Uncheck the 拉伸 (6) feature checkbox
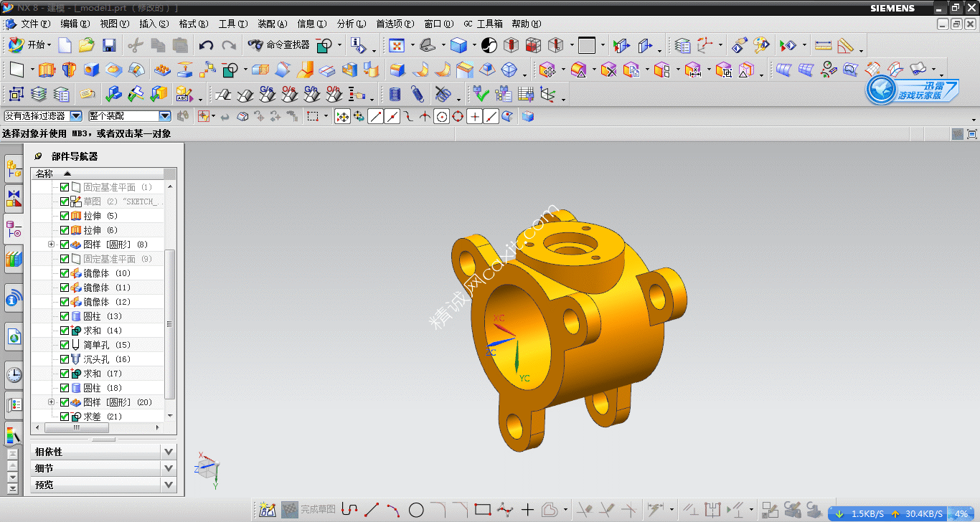 pyautogui.click(x=65, y=230)
